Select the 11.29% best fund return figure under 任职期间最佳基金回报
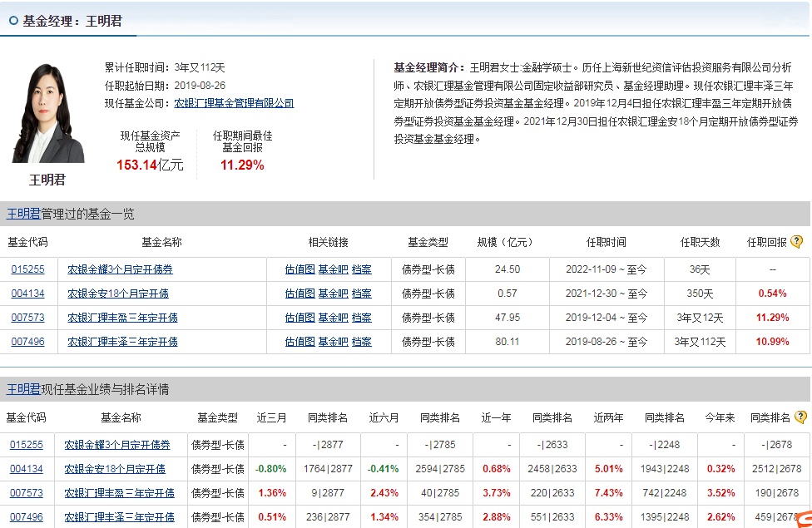 [242, 165]
